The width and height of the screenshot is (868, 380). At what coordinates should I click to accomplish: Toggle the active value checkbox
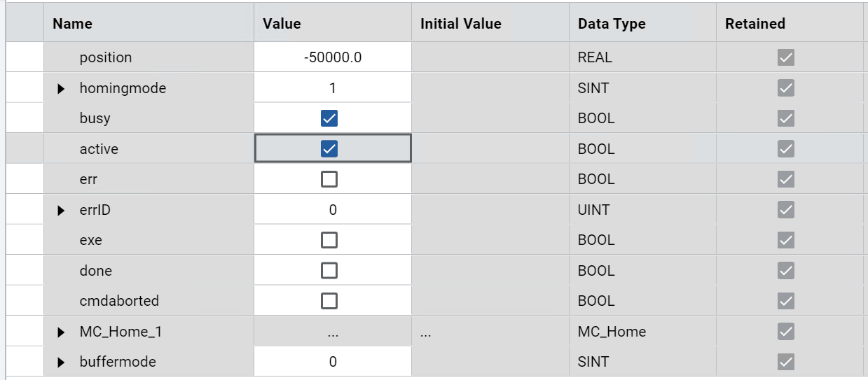(x=329, y=149)
